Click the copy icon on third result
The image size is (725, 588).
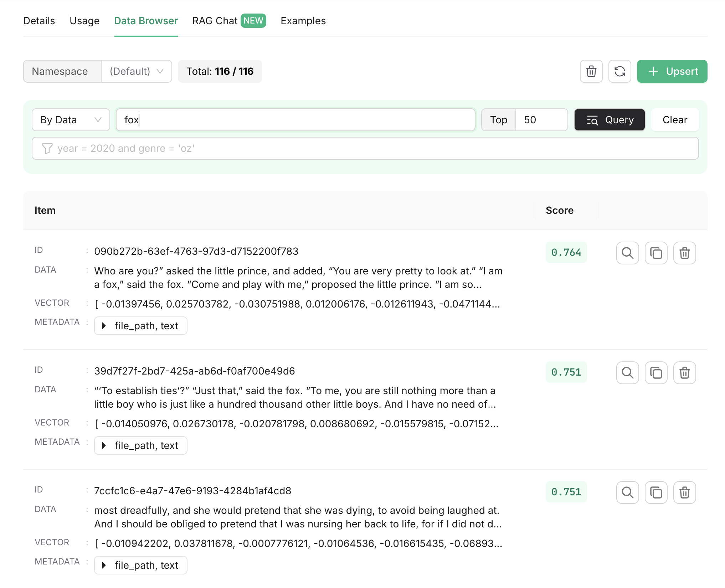656,492
